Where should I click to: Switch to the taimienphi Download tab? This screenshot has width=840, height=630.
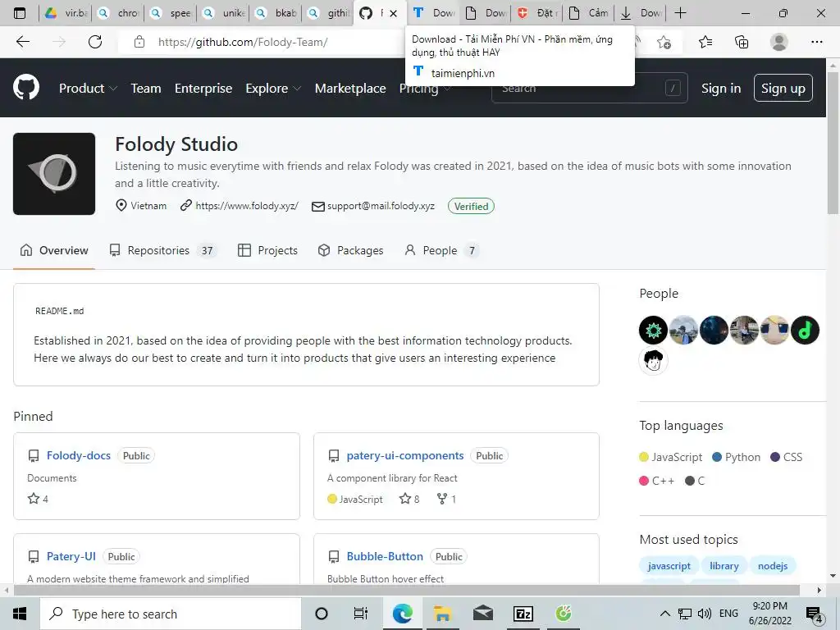434,13
